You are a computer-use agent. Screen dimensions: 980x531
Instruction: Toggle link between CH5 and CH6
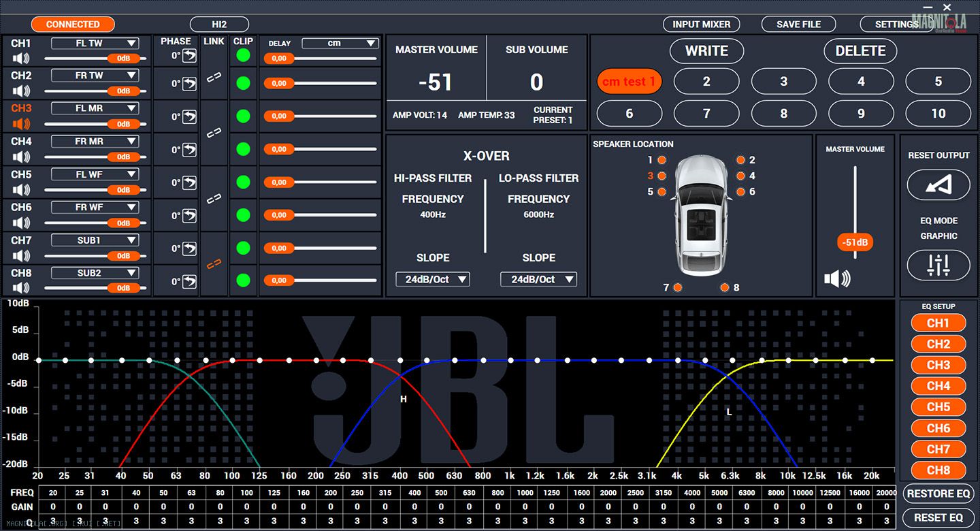214,198
